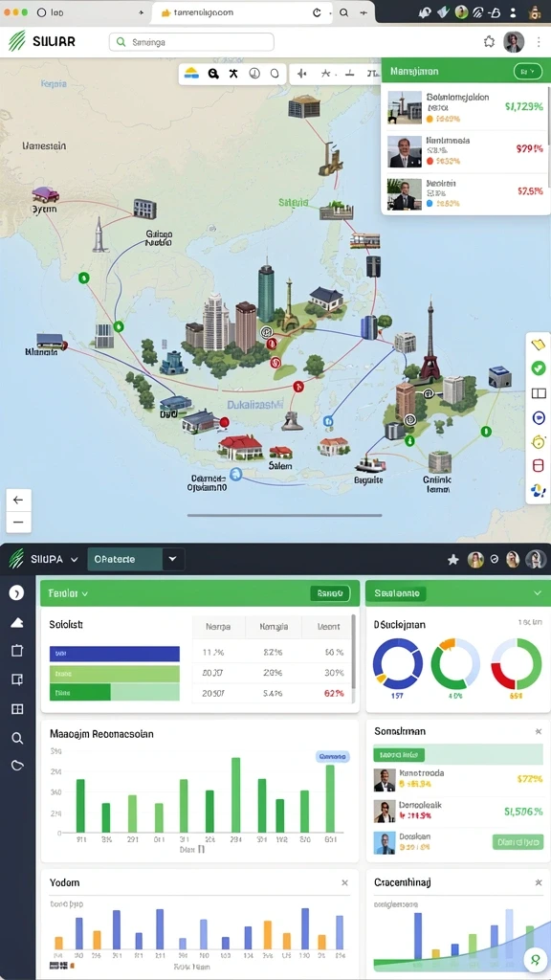
Task: Collapse the Seaelanone panel chevron
Action: tap(538, 592)
